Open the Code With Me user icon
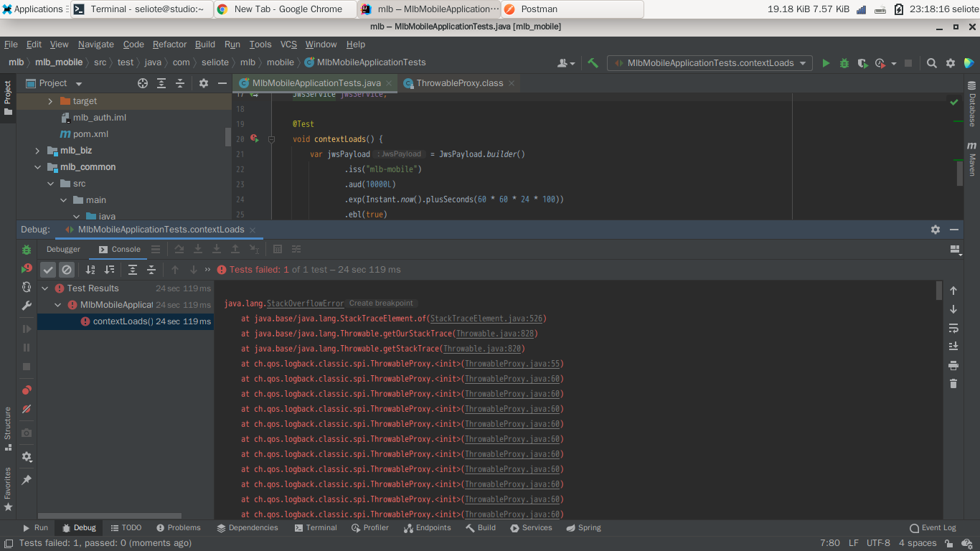 [566, 63]
